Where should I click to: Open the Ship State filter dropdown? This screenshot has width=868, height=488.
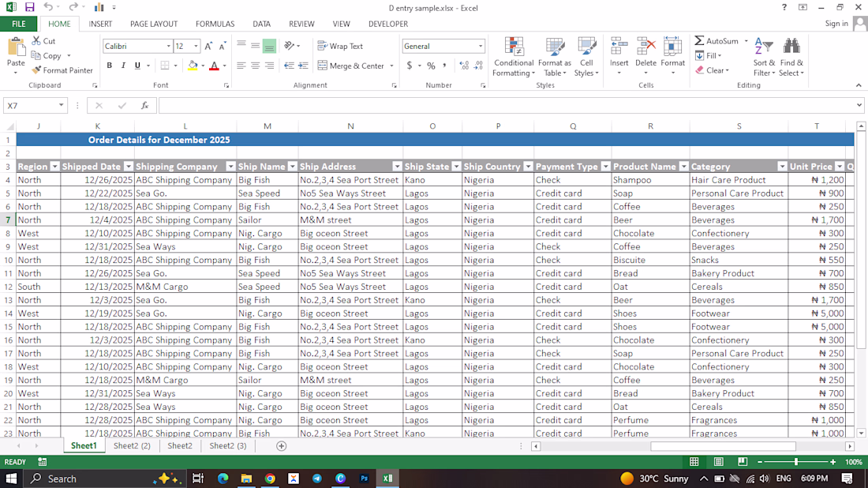tap(456, 167)
